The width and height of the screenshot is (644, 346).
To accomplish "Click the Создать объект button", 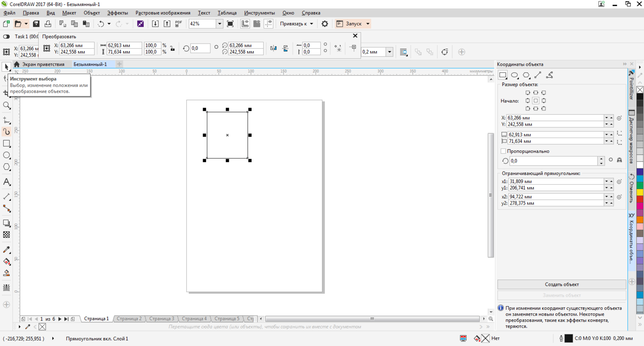I will [562, 284].
